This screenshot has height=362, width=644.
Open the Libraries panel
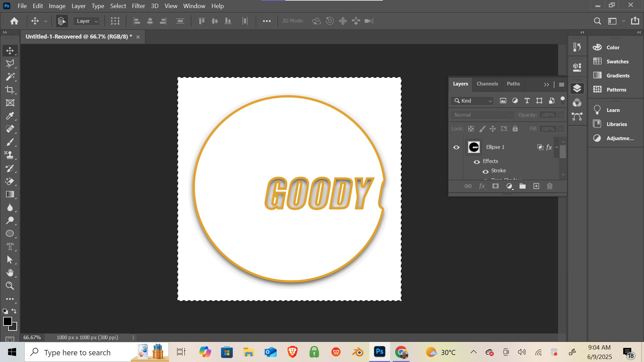(616, 124)
